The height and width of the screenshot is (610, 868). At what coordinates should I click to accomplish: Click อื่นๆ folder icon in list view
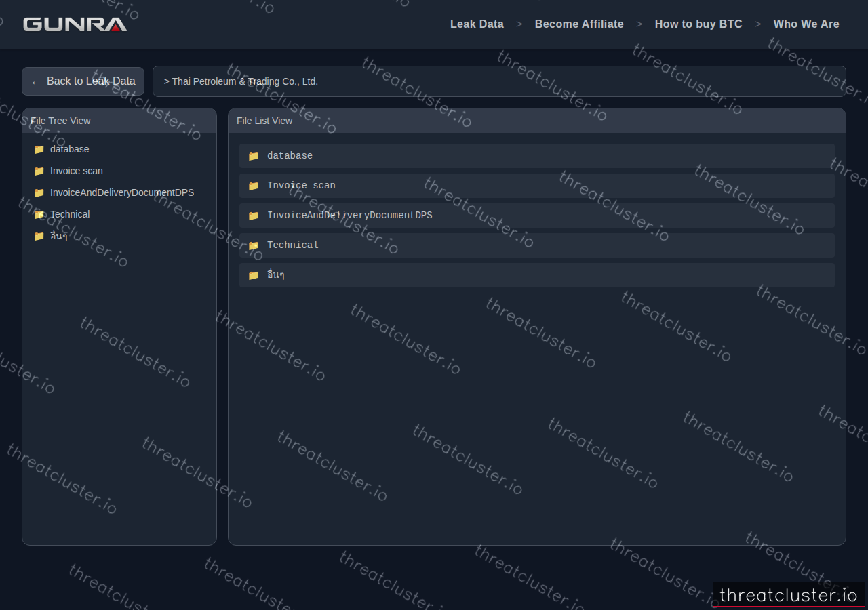tap(253, 275)
